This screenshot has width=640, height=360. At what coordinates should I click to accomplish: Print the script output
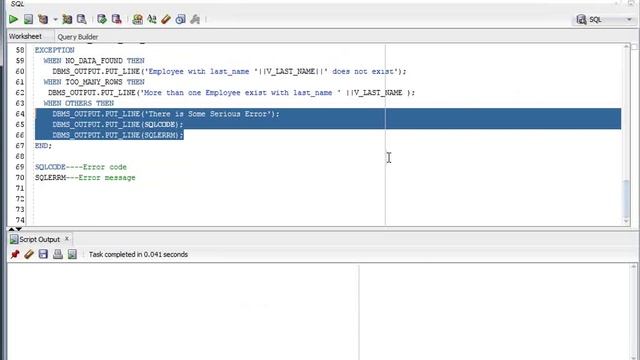[58, 254]
